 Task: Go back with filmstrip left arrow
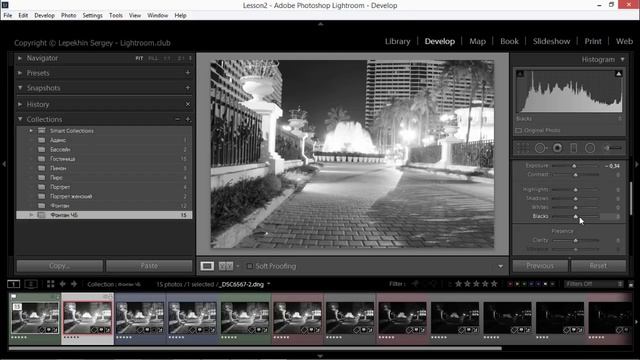tap(62, 284)
